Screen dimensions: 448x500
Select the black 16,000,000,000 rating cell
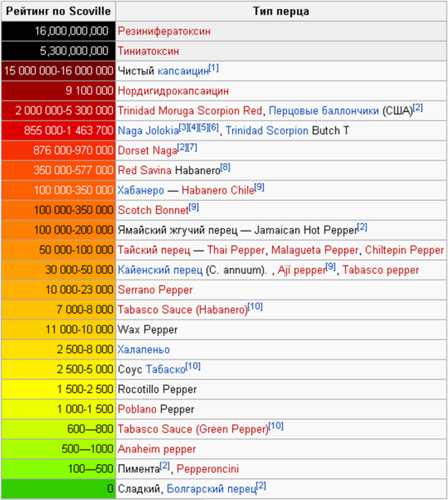click(58, 31)
